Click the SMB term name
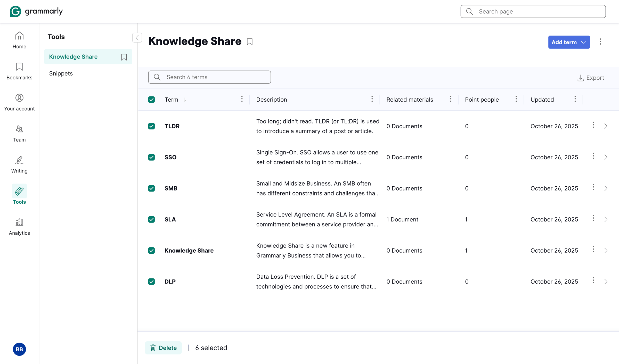The height and width of the screenshot is (364, 619). [171, 188]
